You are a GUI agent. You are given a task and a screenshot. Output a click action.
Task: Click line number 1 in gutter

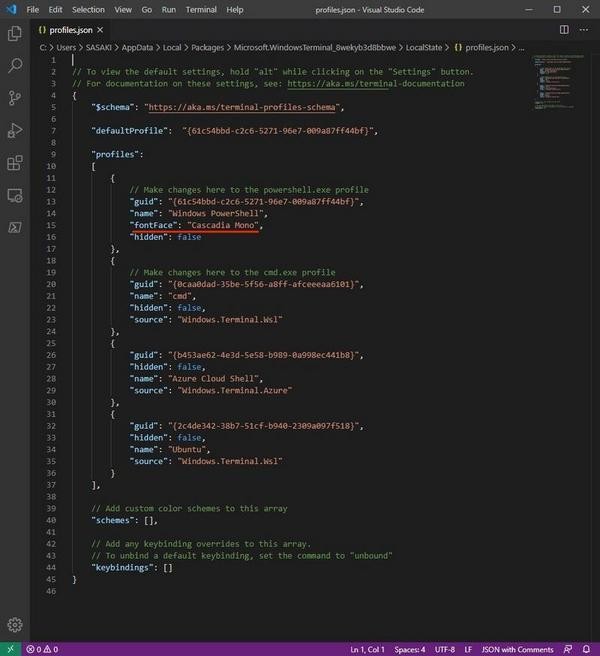point(53,60)
